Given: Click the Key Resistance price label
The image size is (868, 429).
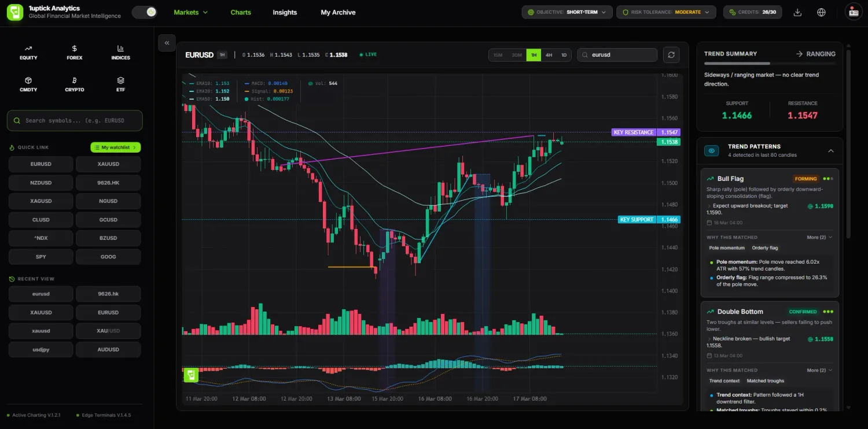Looking at the screenshot, I should pos(646,132).
